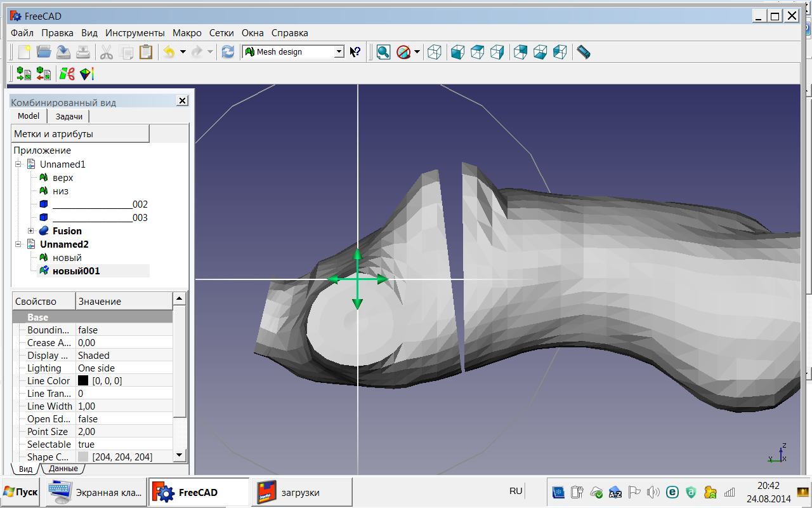The height and width of the screenshot is (508, 812).
Task: Open the saved document icon in toolbar
Action: coord(44,52)
